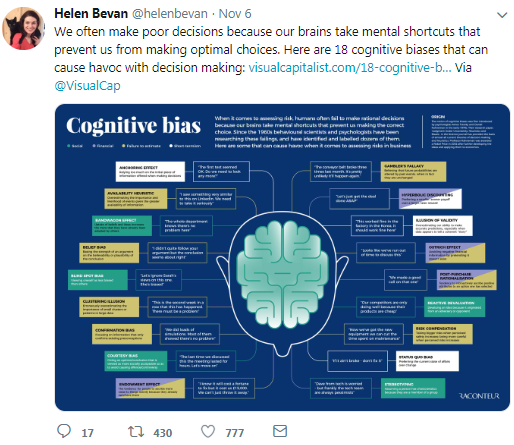Viewport: 514px width, 445px height.
Task: Click the 777 likes count
Action: pyautogui.click(x=235, y=433)
